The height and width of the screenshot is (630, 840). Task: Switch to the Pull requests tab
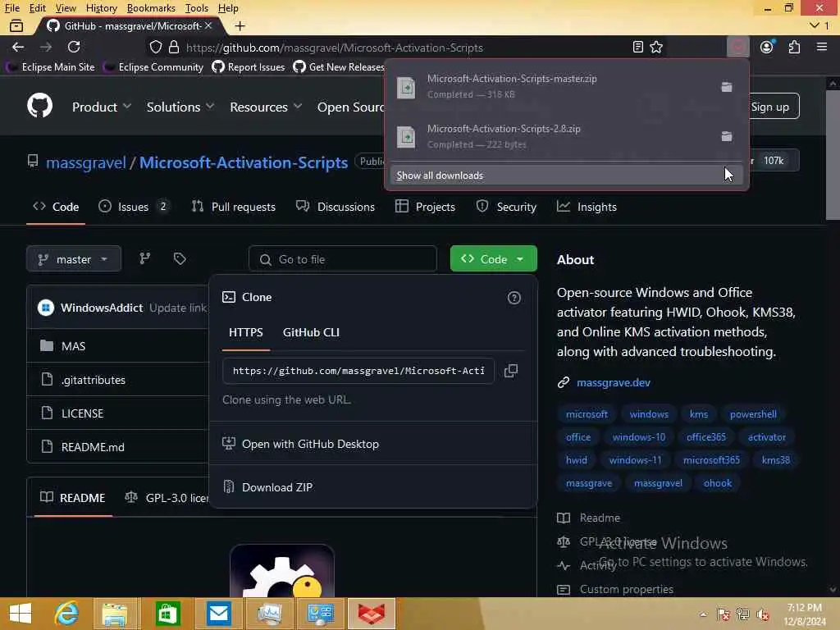(x=234, y=207)
